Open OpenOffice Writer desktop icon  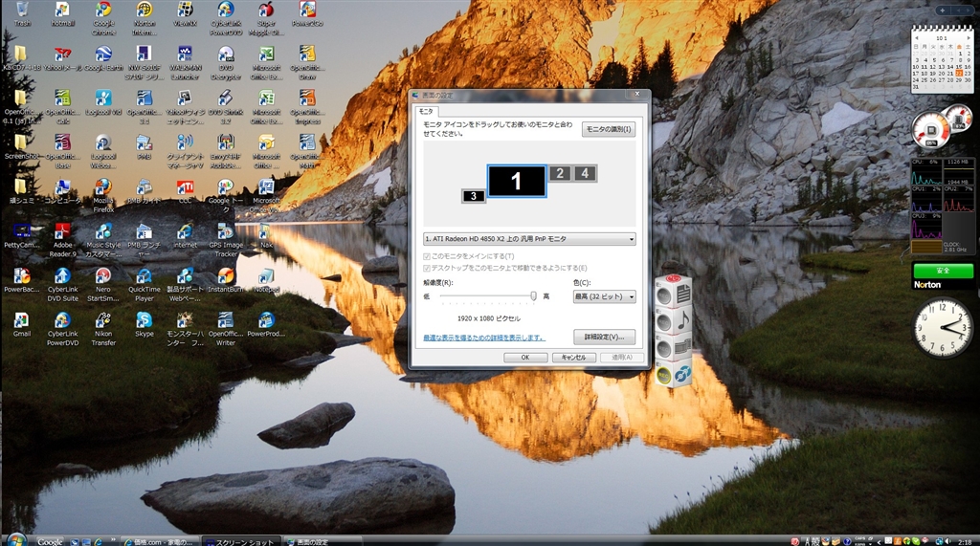(226, 329)
